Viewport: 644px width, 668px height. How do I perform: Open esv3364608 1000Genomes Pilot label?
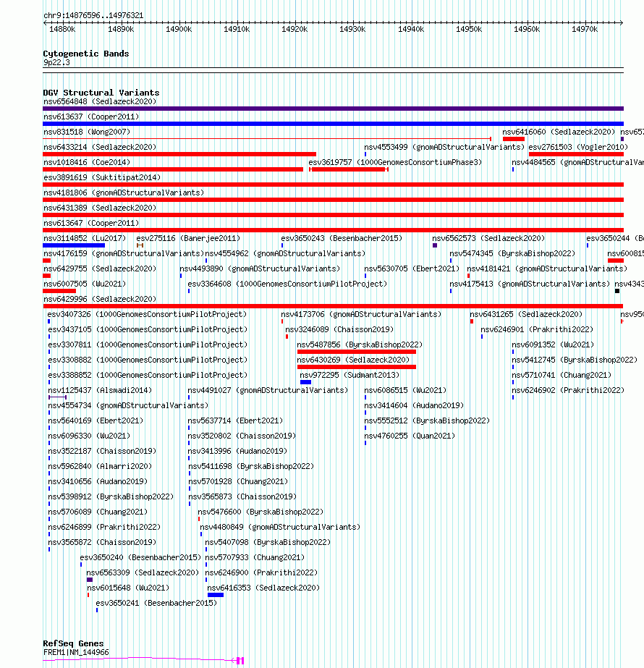[x=287, y=284]
